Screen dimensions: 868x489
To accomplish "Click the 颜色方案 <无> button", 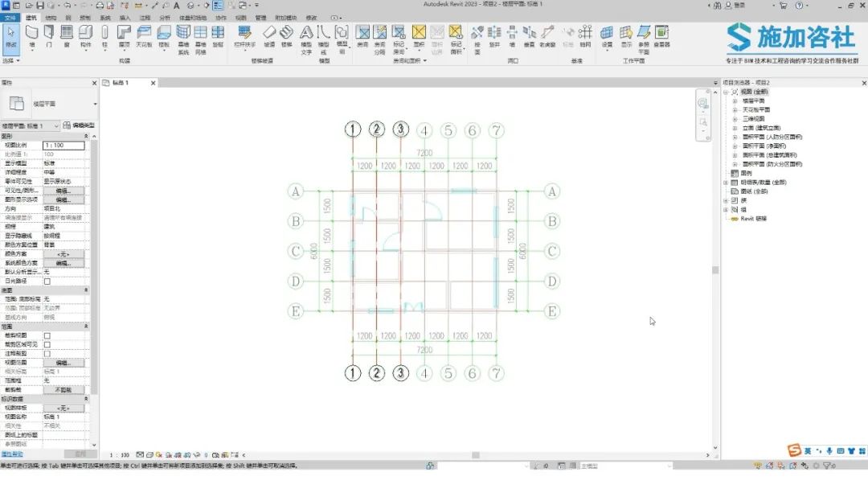I will point(63,254).
